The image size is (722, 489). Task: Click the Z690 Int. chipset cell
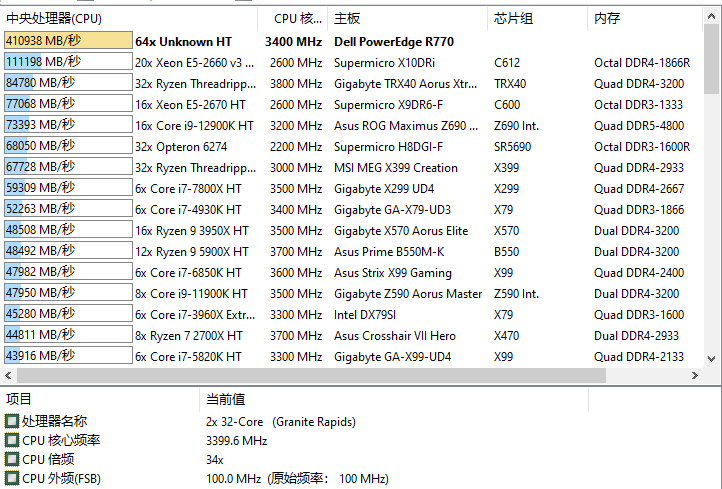[516, 126]
